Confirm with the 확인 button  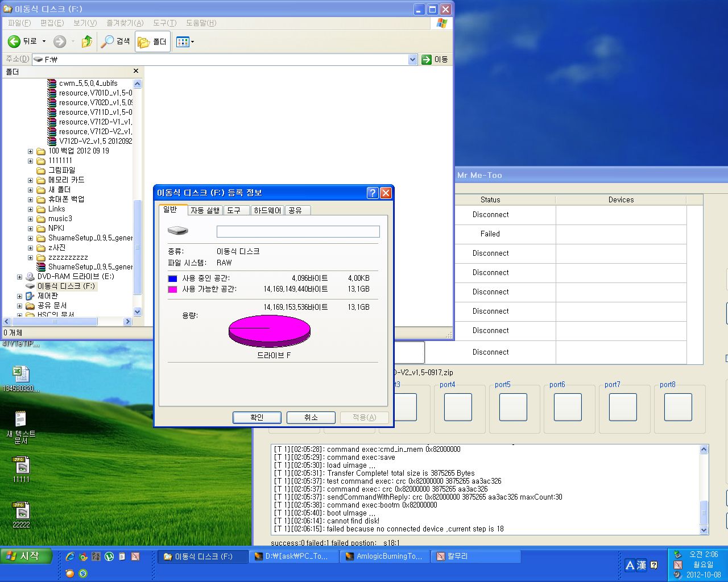coord(257,417)
